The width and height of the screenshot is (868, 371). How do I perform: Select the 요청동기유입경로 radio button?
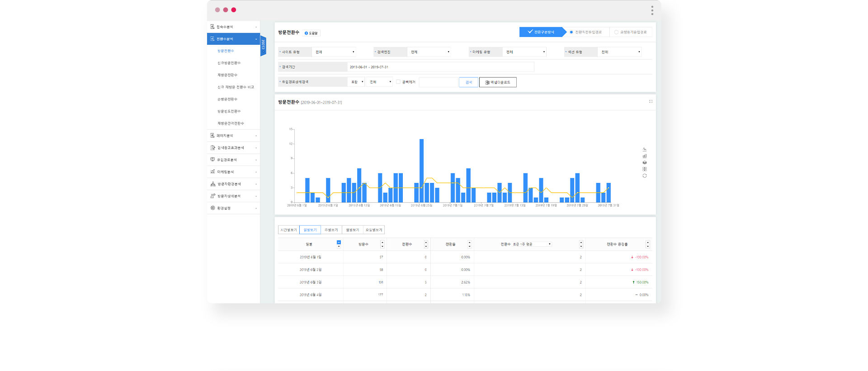coord(616,32)
